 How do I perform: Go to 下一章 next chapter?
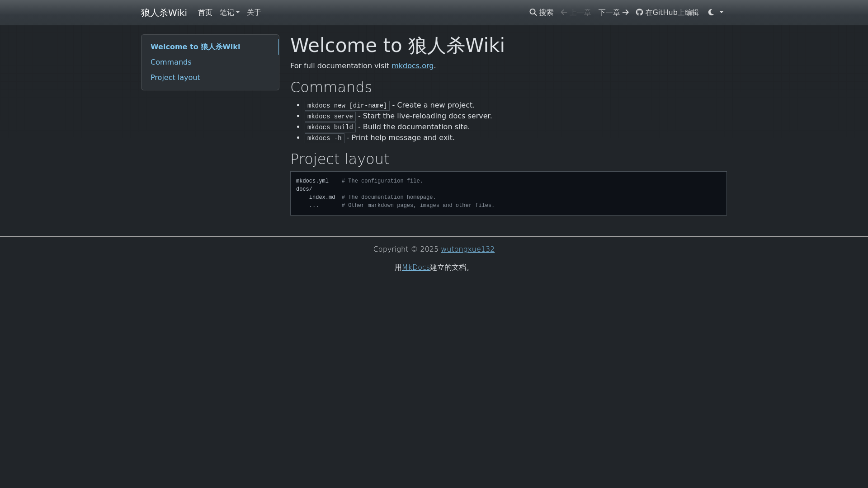(x=613, y=13)
